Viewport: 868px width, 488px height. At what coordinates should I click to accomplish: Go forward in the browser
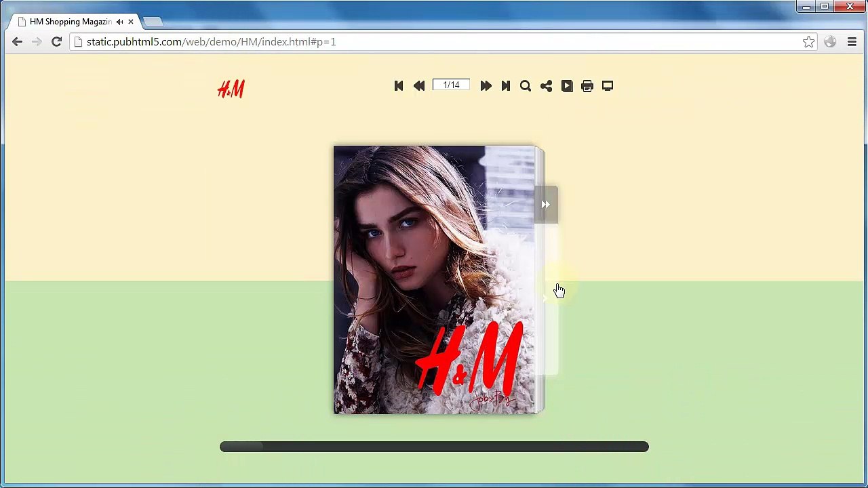click(x=37, y=42)
